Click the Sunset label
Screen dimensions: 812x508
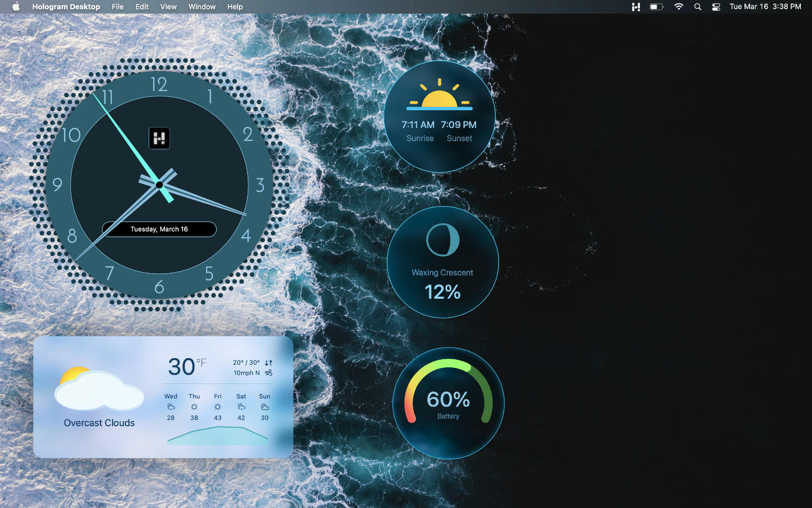[459, 138]
